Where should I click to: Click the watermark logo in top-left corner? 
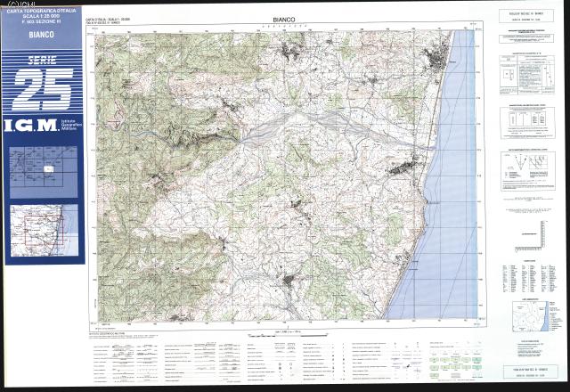(11, 5)
